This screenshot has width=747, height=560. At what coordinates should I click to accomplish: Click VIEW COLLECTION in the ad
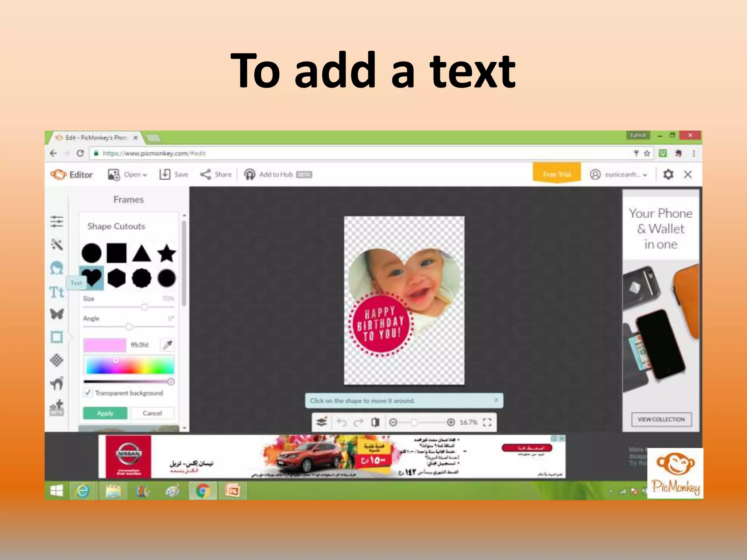click(661, 419)
